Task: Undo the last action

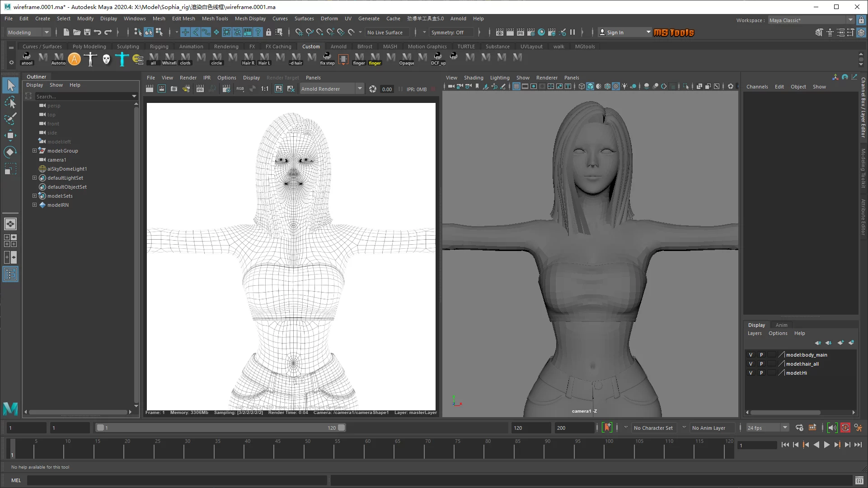Action: [97, 32]
